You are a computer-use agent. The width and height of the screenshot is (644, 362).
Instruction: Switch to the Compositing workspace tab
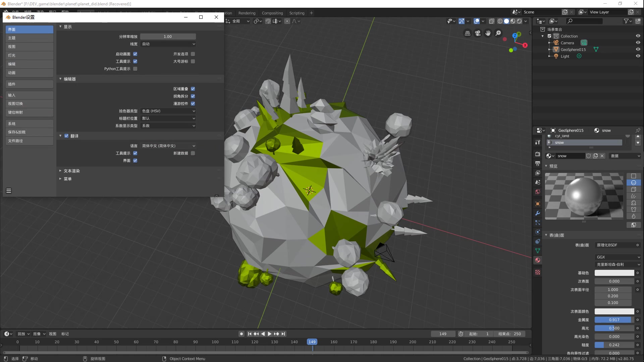pyautogui.click(x=272, y=13)
